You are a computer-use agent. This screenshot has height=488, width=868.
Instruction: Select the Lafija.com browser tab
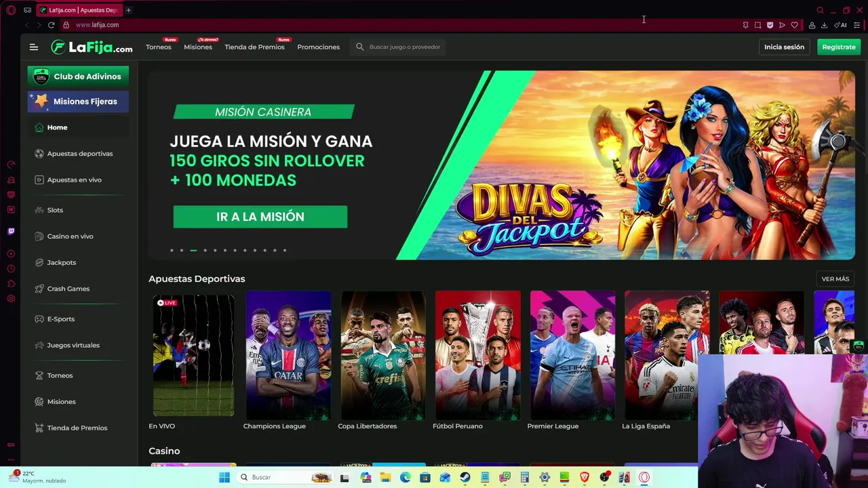pos(79,10)
